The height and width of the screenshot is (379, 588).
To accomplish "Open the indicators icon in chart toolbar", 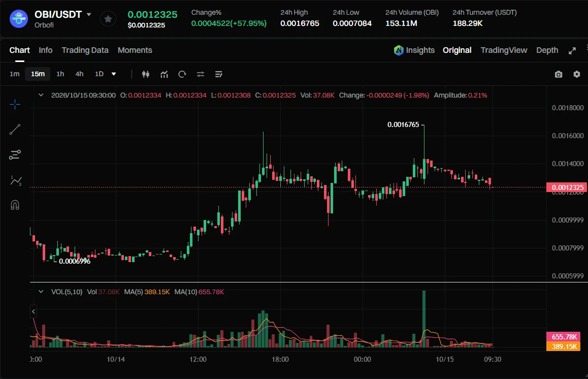I will pyautogui.click(x=164, y=74).
